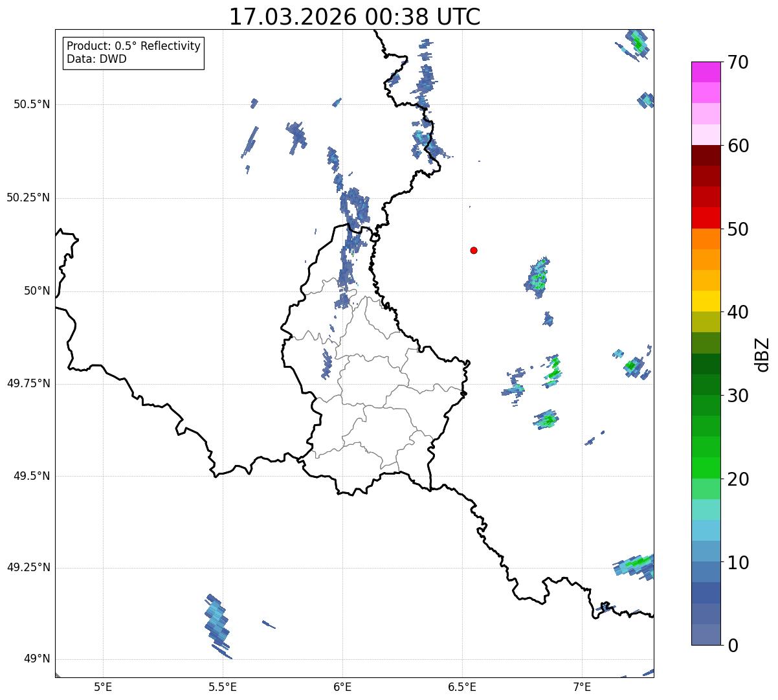The image size is (778, 700).
Task: Click the dark maroon band below 60 dBZ
Action: pos(706,155)
